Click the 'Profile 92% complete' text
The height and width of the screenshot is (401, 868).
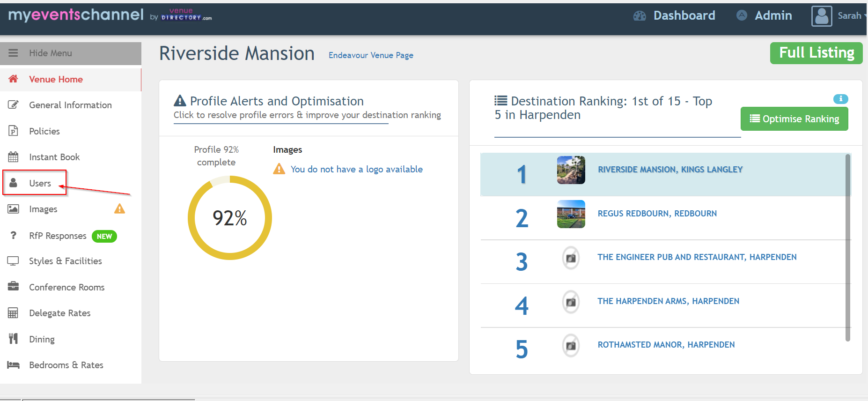(x=216, y=156)
